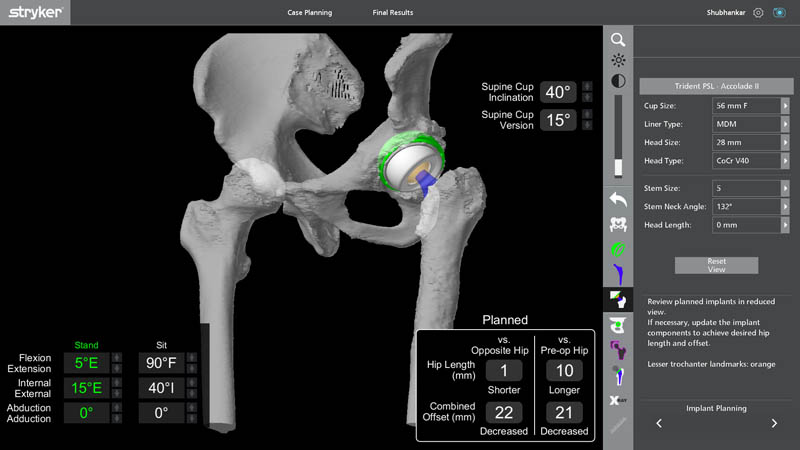Viewport: 800px width, 450px height.
Task: Increase Stand Internal External with up arrow
Action: click(117, 383)
